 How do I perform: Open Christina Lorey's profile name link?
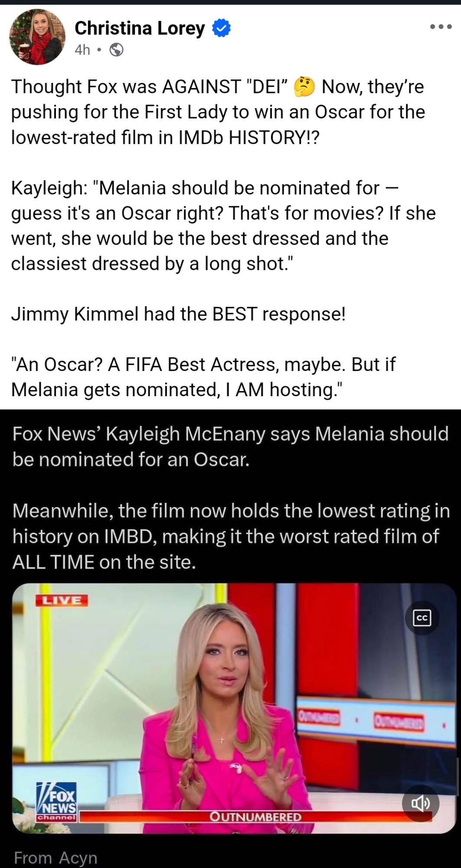pos(140,28)
